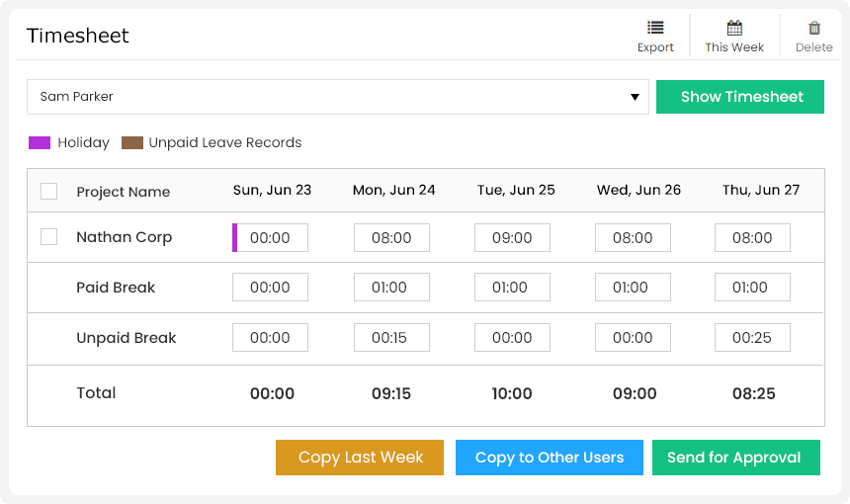This screenshot has width=850, height=504.
Task: Edit Paid Break field for Mon, Jun 24
Action: (x=391, y=288)
